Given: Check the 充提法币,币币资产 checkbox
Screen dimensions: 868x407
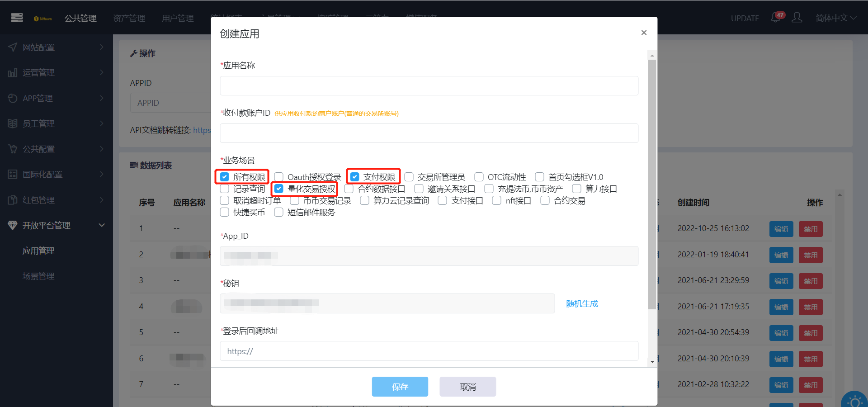Looking at the screenshot, I should tap(489, 189).
